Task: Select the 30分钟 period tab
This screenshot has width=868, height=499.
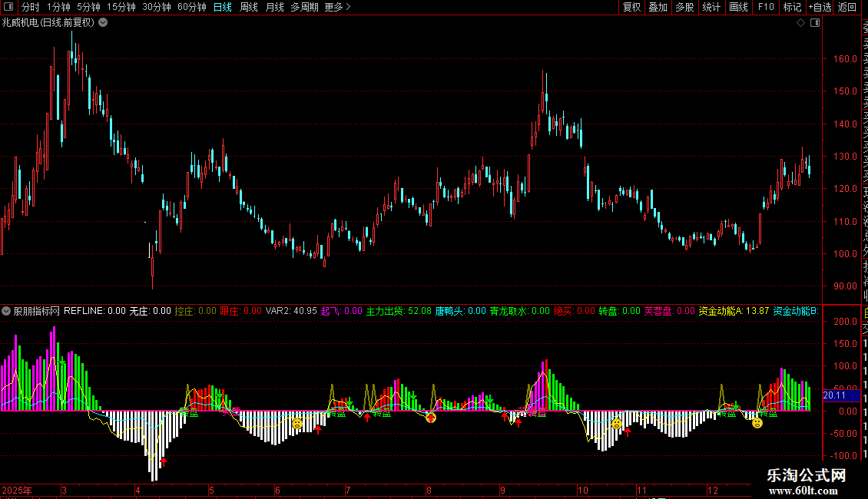Action: tap(157, 7)
